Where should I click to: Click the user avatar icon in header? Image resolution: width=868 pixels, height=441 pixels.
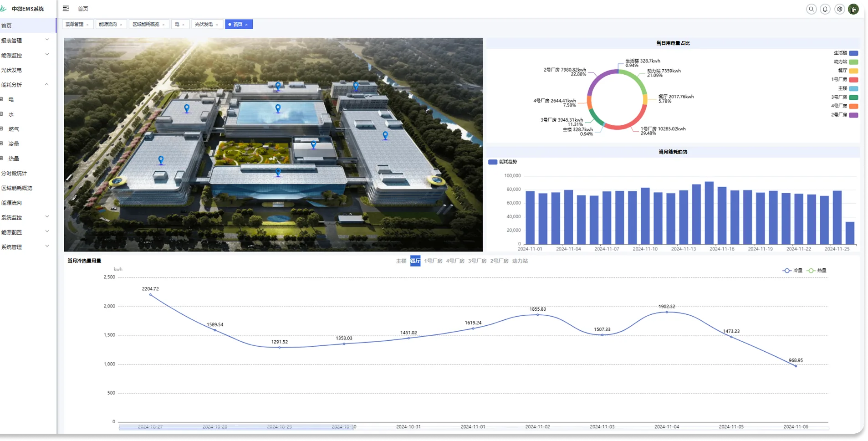853,9
